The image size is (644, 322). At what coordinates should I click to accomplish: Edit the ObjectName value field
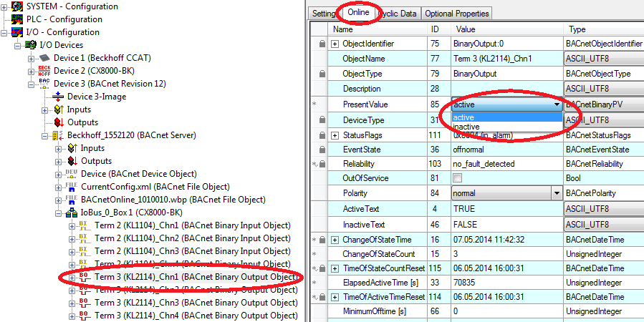507,59
